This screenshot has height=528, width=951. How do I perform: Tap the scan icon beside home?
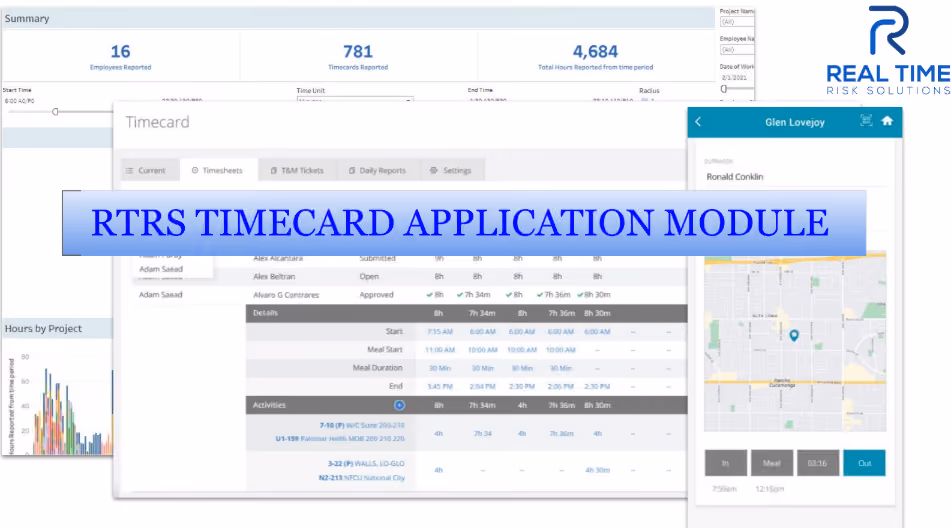(x=866, y=121)
